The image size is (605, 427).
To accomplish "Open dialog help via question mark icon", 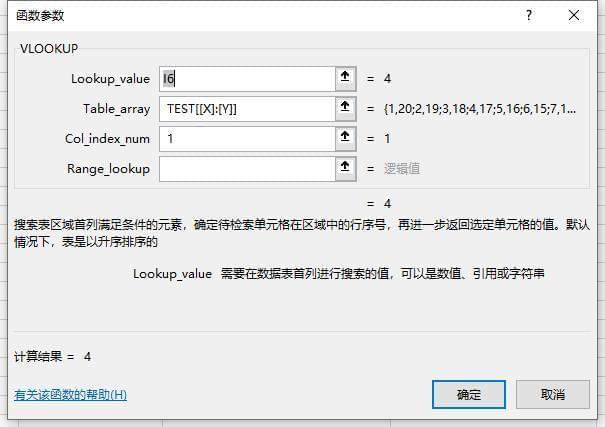I will (529, 15).
